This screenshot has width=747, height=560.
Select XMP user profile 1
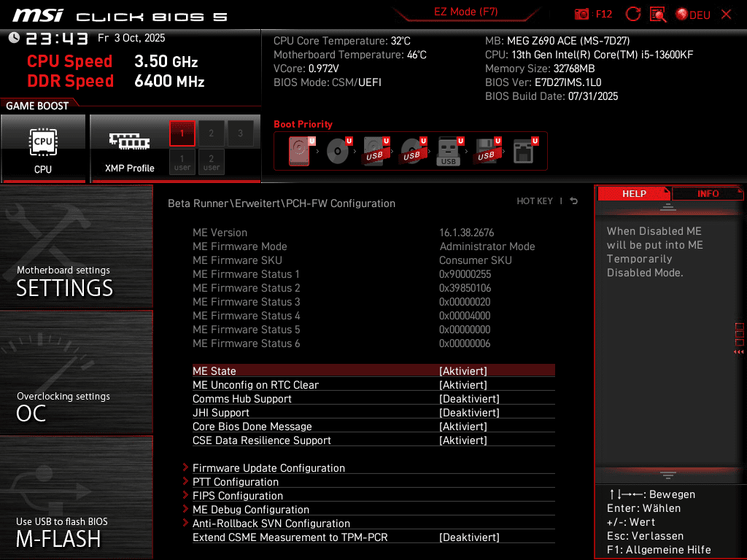(x=182, y=163)
